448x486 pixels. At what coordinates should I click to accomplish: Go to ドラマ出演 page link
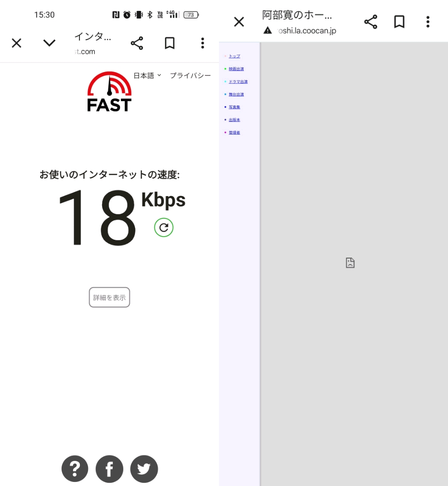238,82
